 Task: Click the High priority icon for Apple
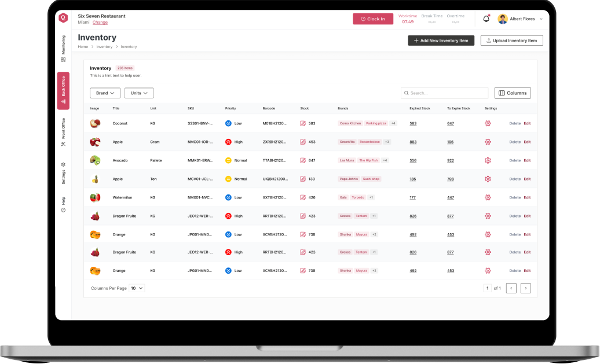pyautogui.click(x=228, y=142)
